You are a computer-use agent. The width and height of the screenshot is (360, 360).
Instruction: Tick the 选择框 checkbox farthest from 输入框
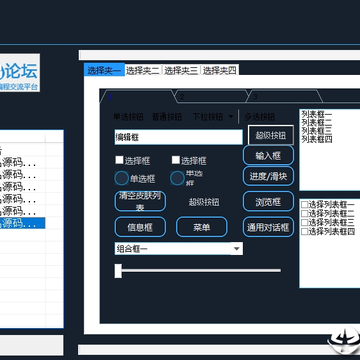point(119,160)
